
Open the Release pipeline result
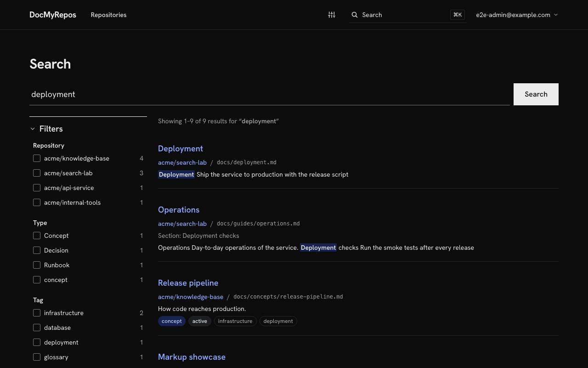click(x=188, y=283)
